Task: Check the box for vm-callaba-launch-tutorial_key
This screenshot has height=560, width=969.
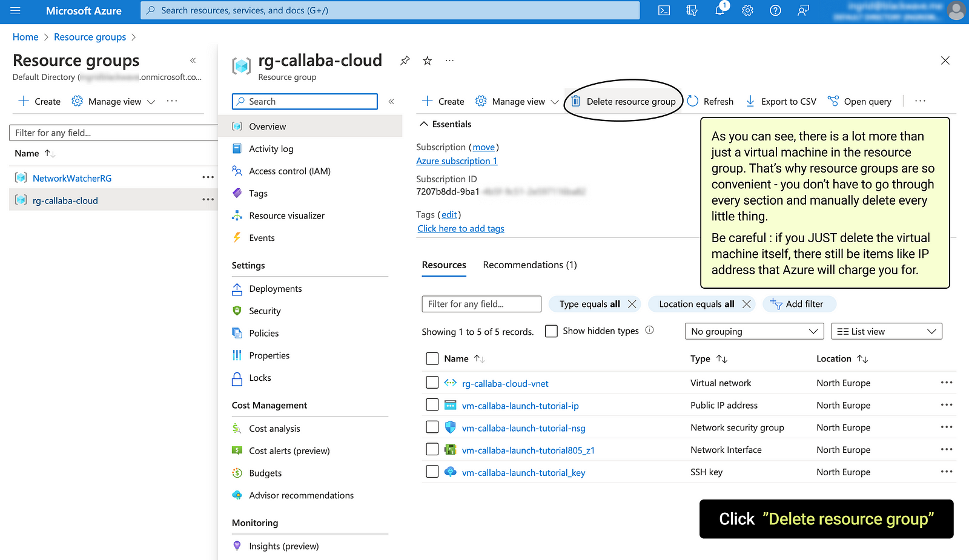Action: (432, 472)
